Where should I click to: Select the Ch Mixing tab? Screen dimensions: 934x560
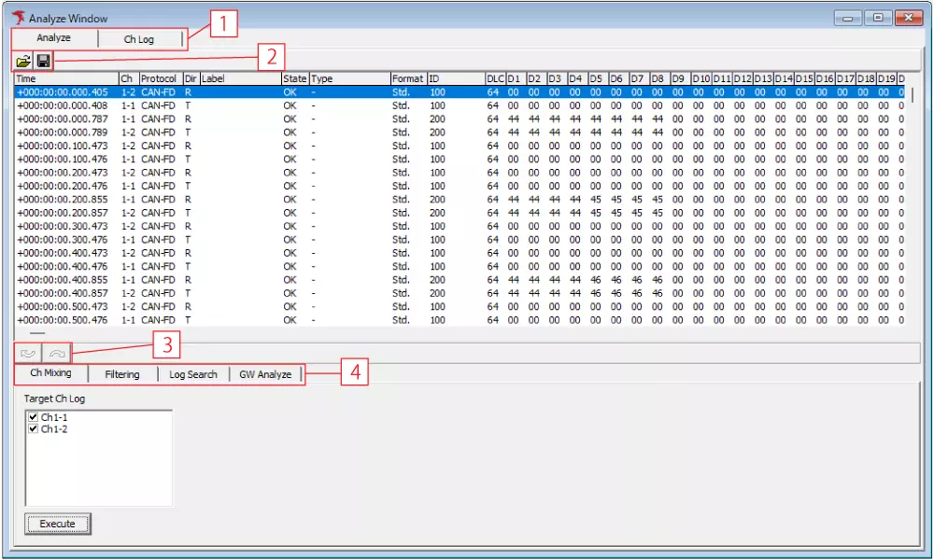(50, 373)
